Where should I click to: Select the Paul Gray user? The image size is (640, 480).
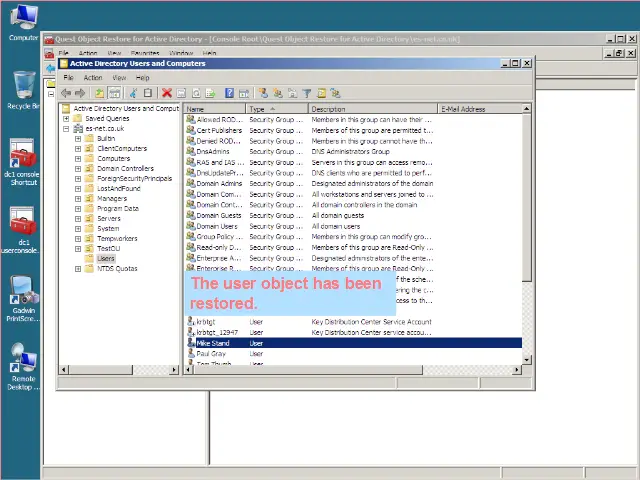tap(211, 353)
